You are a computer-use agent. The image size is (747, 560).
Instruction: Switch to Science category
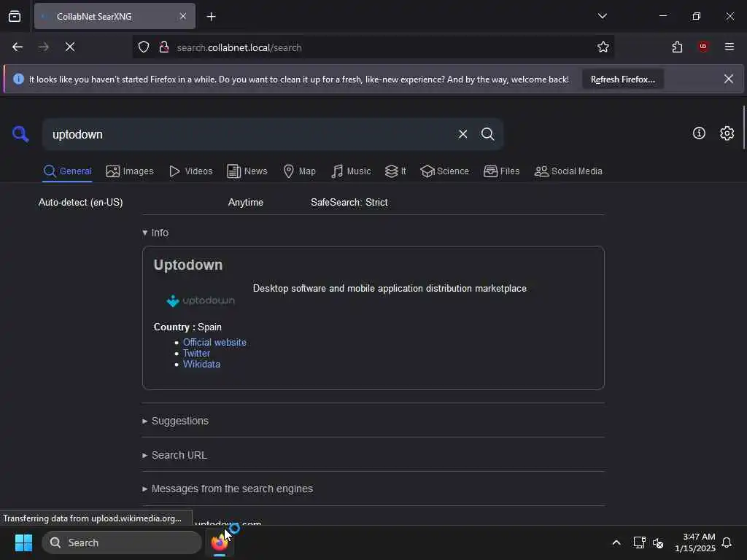(x=444, y=171)
